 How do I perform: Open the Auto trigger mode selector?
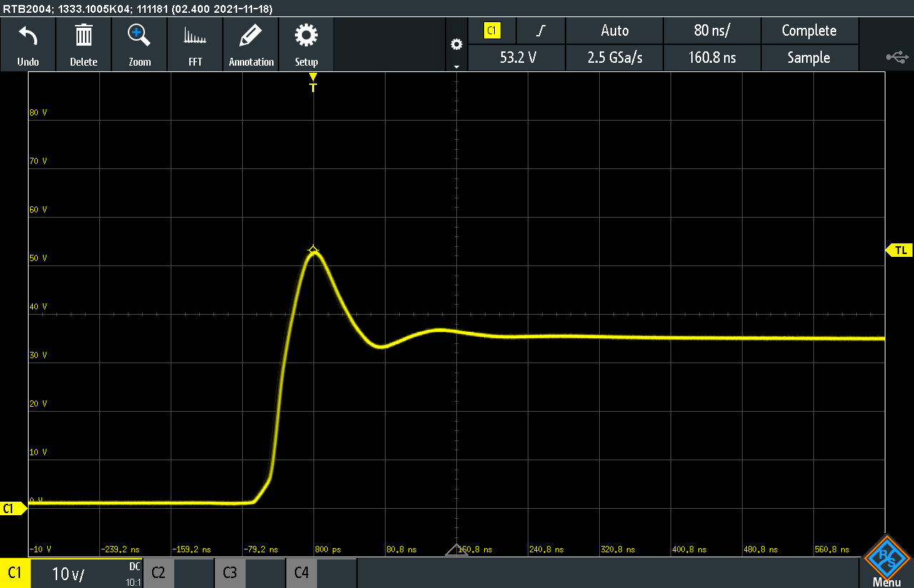click(614, 31)
